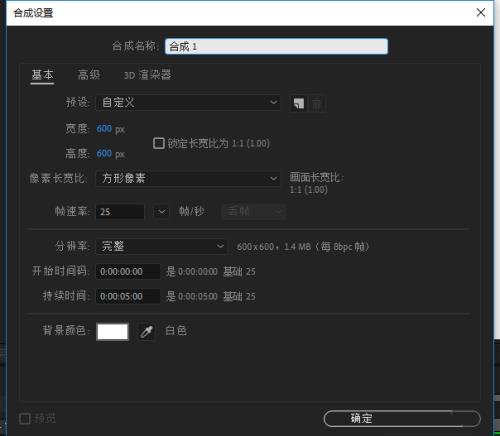Viewport: 500px width, 436px height.
Task: Click the 帧/秒 label
Action: (x=192, y=211)
